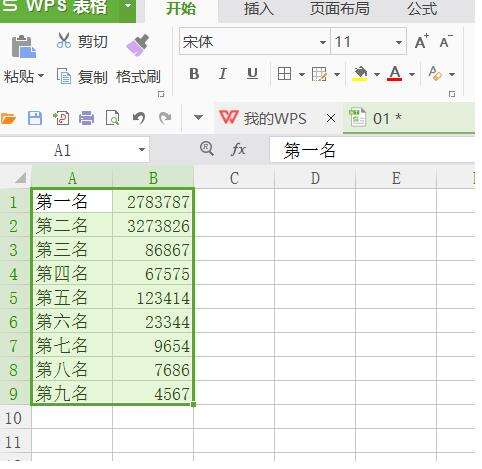Click the export to PDF icon

[x=61, y=118]
